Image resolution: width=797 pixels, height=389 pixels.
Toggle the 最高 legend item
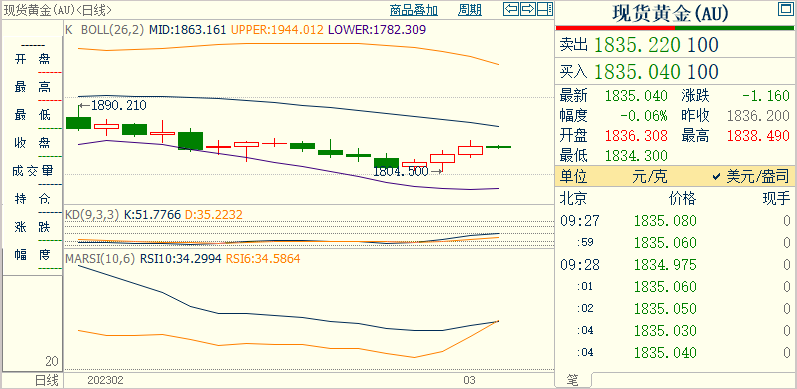point(33,87)
